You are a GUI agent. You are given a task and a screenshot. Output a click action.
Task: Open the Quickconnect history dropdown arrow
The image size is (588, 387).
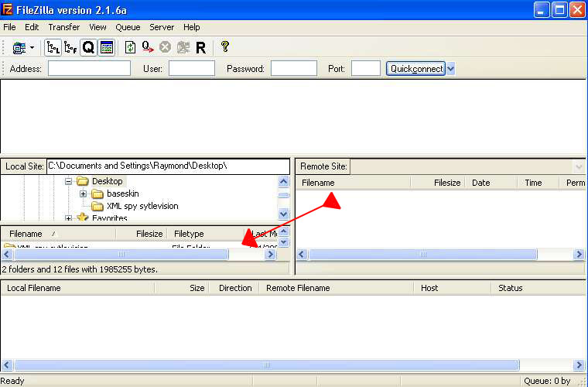pyautogui.click(x=451, y=69)
